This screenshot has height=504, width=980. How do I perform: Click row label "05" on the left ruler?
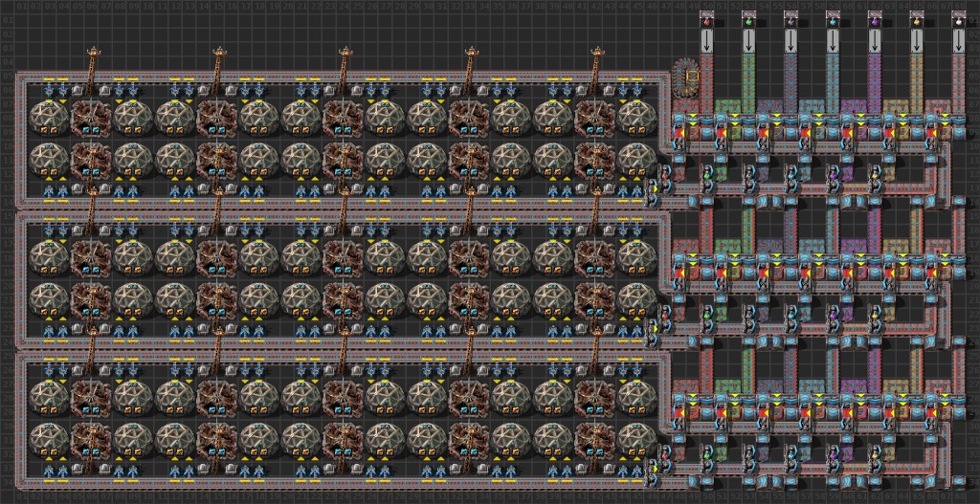tap(7, 77)
